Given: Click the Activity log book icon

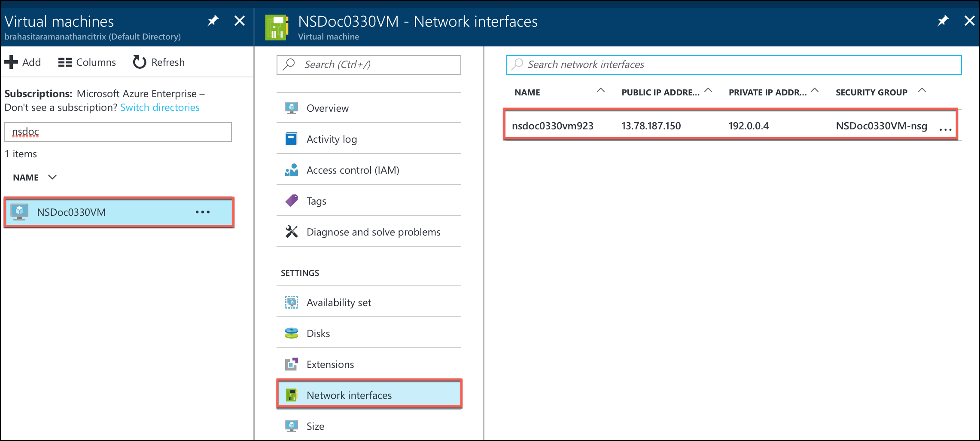Looking at the screenshot, I should pyautogui.click(x=292, y=139).
